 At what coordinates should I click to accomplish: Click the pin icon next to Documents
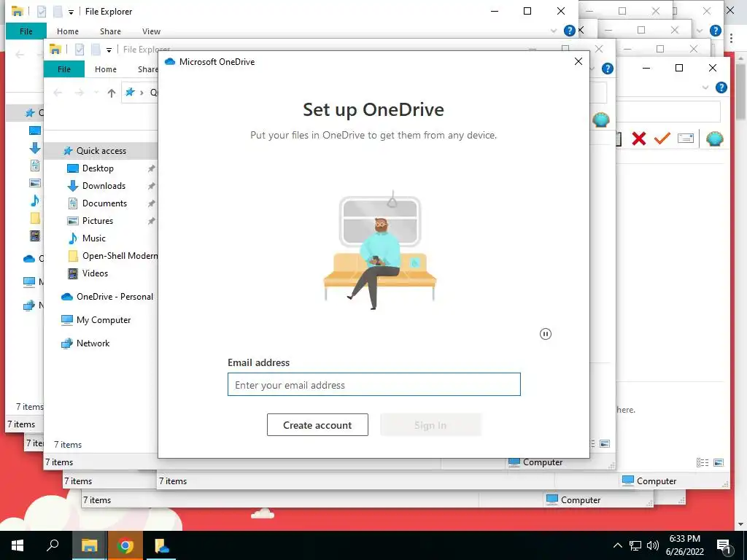pos(152,204)
